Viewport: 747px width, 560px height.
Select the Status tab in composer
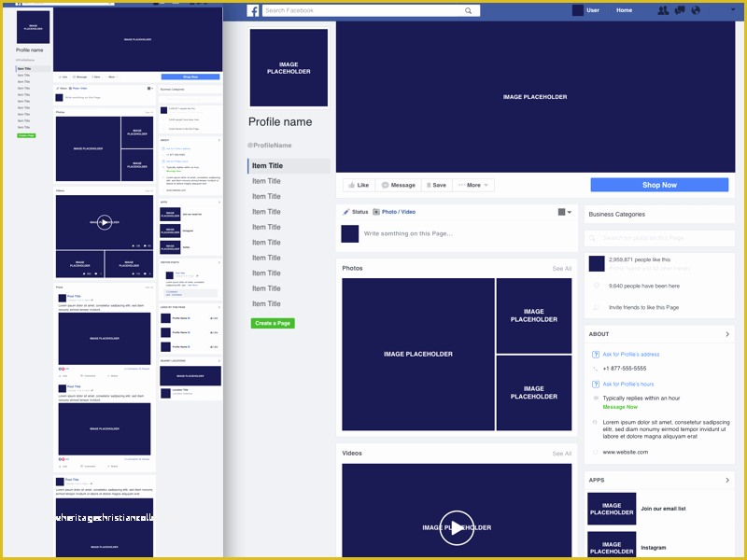pyautogui.click(x=356, y=212)
